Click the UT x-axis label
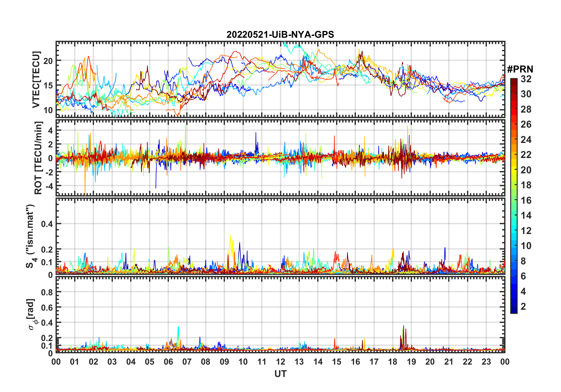Image resolution: width=561 pixels, height=392 pixels. pos(280,374)
